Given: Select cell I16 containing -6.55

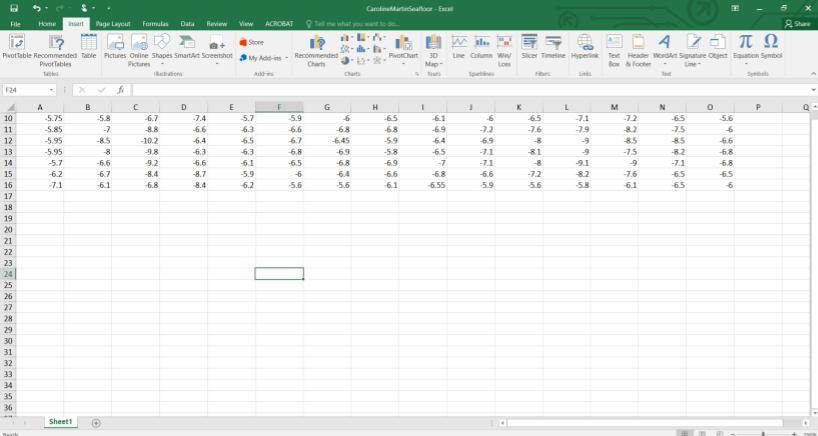Looking at the screenshot, I should pos(423,185).
